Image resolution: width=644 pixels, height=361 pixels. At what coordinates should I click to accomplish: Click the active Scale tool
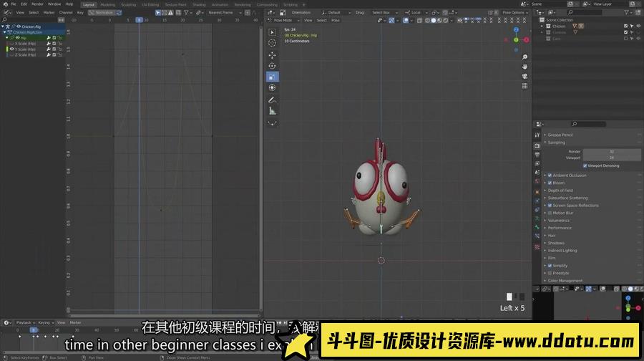272,77
